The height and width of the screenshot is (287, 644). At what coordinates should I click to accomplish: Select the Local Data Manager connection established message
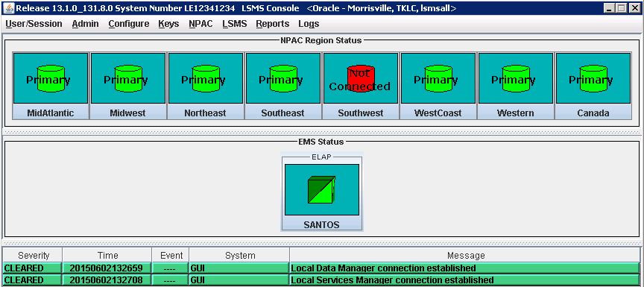pos(465,268)
